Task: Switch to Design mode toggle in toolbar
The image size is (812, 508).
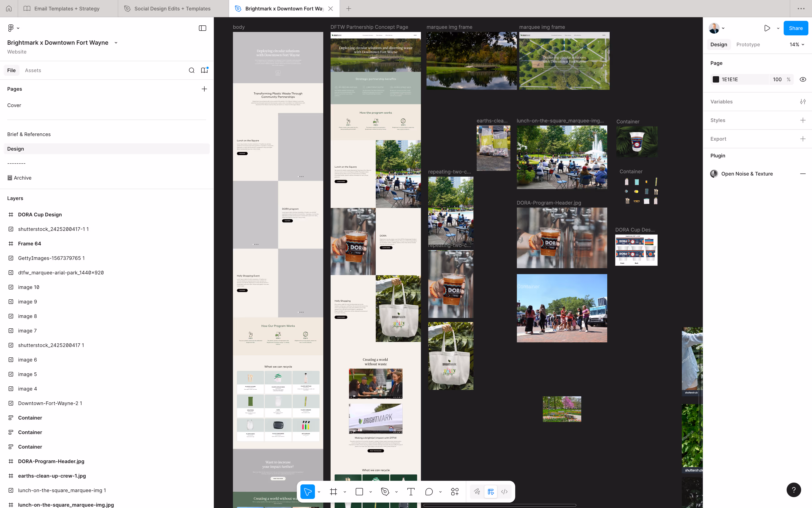Action: pyautogui.click(x=491, y=492)
